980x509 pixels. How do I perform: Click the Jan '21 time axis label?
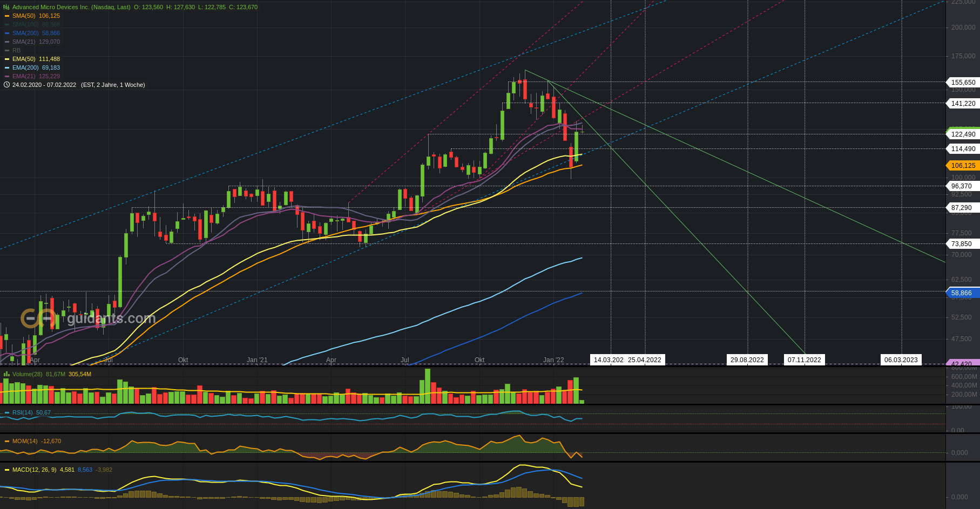[x=257, y=360]
